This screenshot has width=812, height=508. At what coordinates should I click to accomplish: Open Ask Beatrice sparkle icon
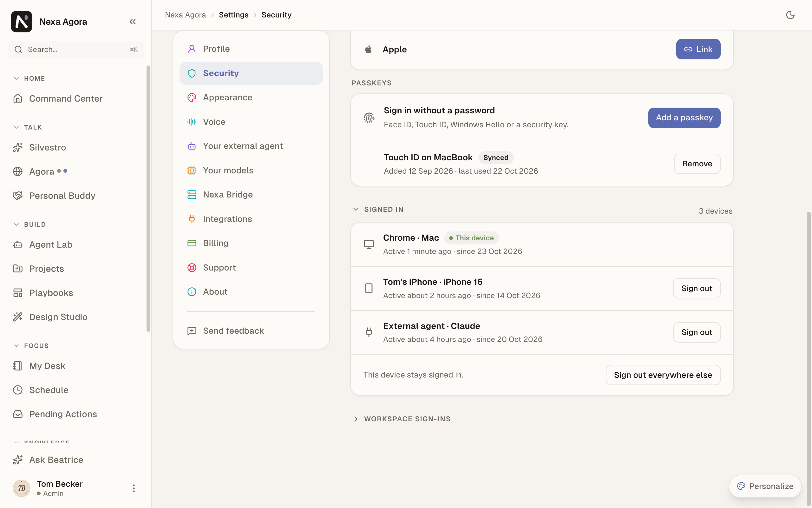[x=18, y=460]
